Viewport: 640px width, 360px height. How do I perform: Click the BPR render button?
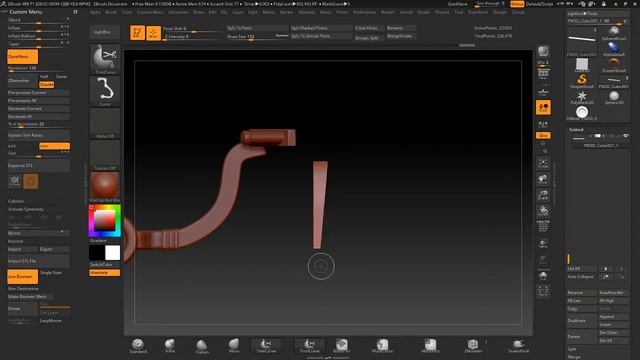point(543,51)
